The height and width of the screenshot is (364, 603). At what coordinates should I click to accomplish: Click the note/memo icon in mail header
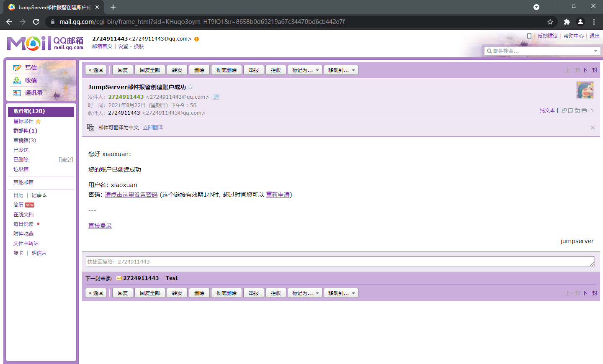(570, 111)
